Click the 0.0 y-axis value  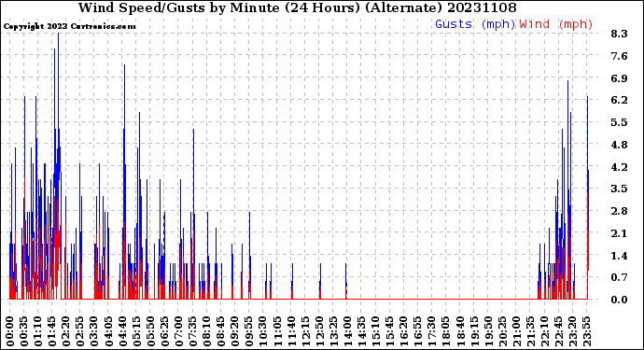tap(619, 300)
